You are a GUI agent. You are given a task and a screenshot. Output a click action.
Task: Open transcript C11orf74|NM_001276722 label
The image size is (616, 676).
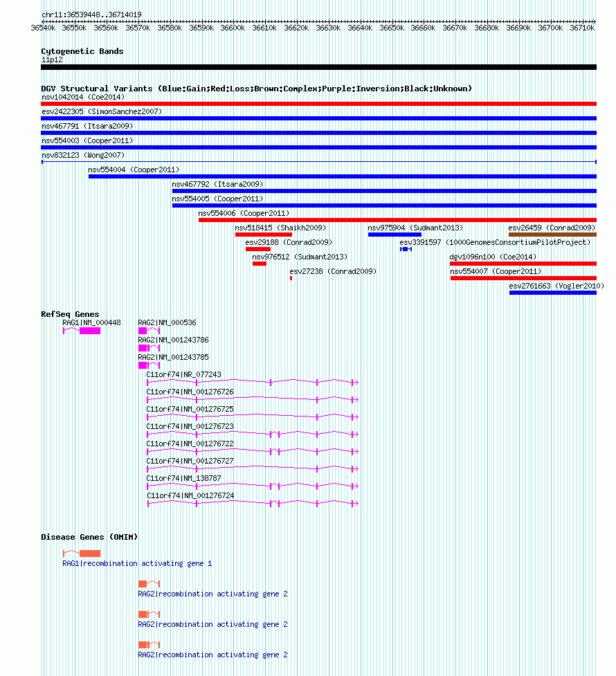point(190,444)
